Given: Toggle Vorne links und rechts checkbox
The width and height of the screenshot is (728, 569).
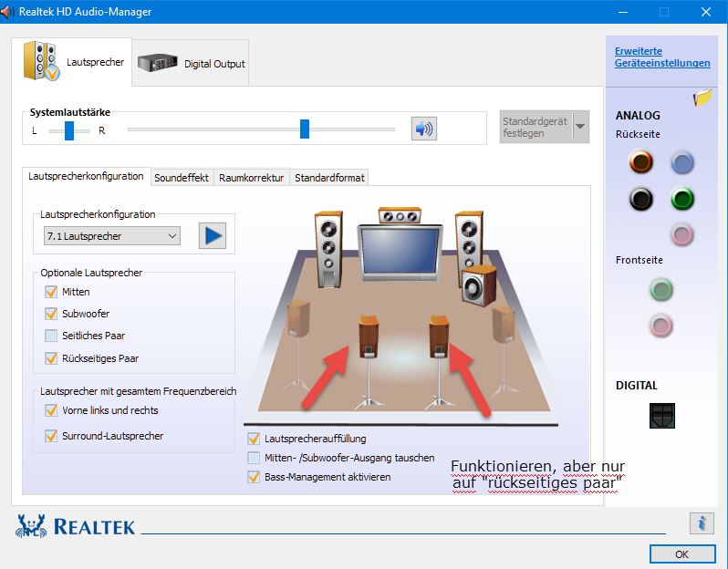Looking at the screenshot, I should pyautogui.click(x=51, y=410).
